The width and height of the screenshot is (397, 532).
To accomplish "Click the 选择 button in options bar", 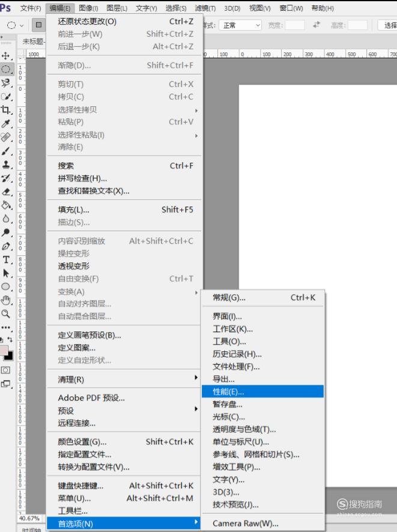I will (x=387, y=25).
